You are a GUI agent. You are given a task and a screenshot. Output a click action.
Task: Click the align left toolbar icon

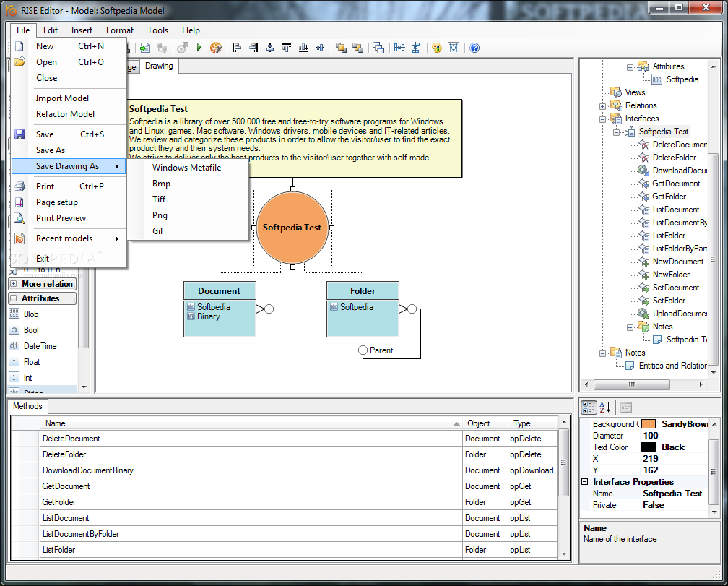click(x=237, y=48)
